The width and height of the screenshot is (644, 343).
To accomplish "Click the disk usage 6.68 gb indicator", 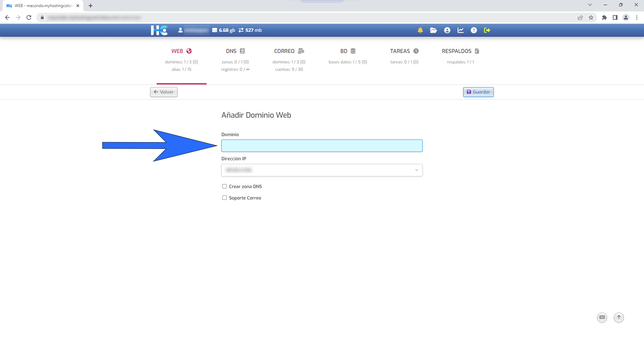I will [x=224, y=30].
